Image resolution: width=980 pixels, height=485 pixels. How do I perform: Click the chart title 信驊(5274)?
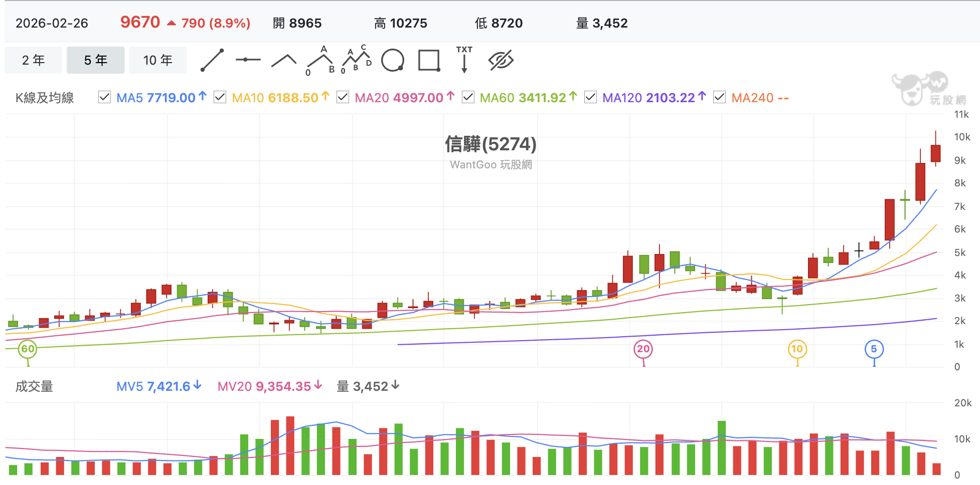[x=491, y=144]
